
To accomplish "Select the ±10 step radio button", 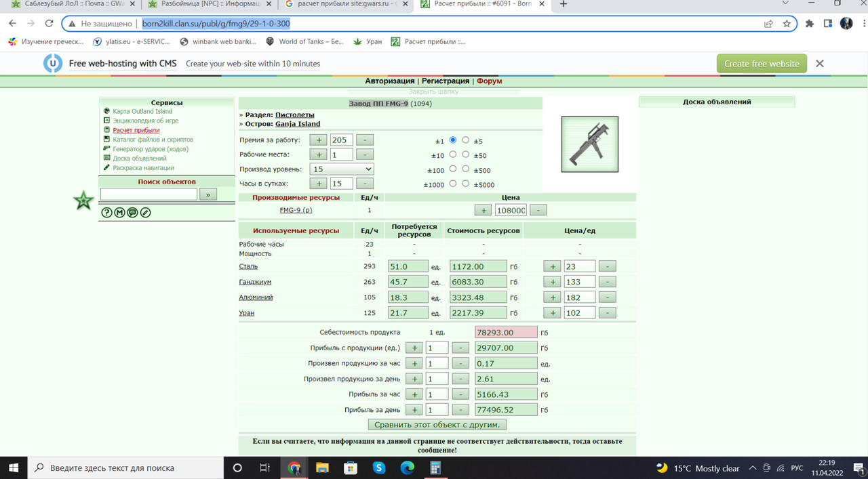I will coord(453,154).
